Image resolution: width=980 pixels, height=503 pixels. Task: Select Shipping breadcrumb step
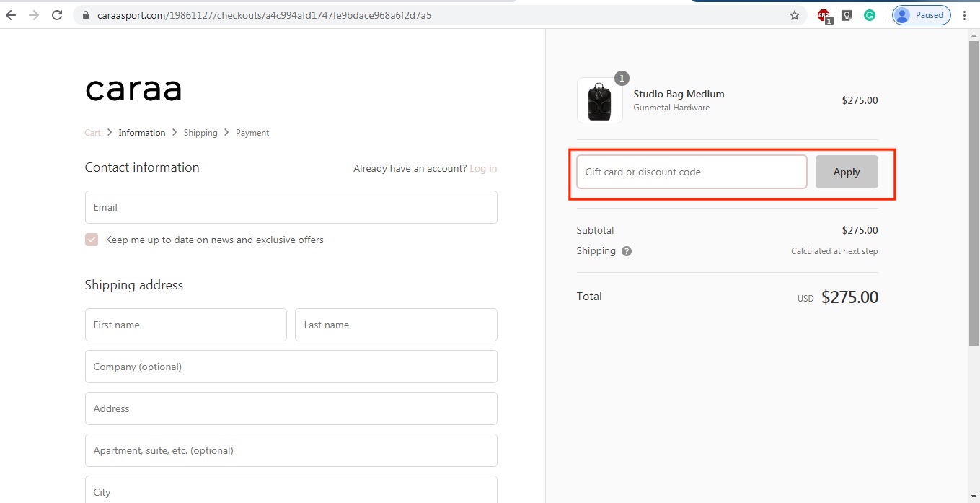200,133
